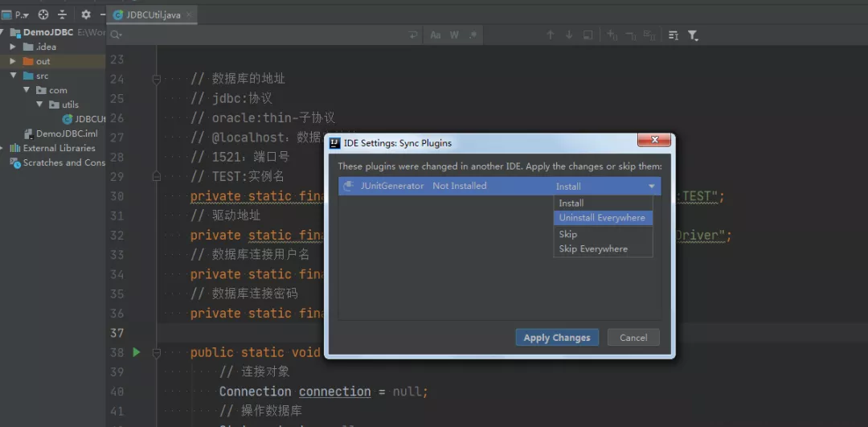Expand the .idea folder arrow
This screenshot has height=427, width=868.
(13, 47)
